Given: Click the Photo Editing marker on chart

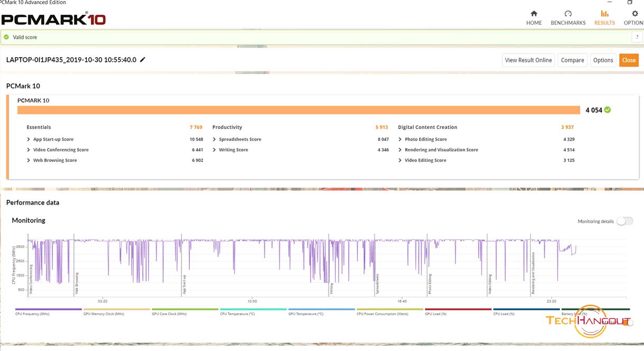Looking at the screenshot, I should [x=430, y=283].
